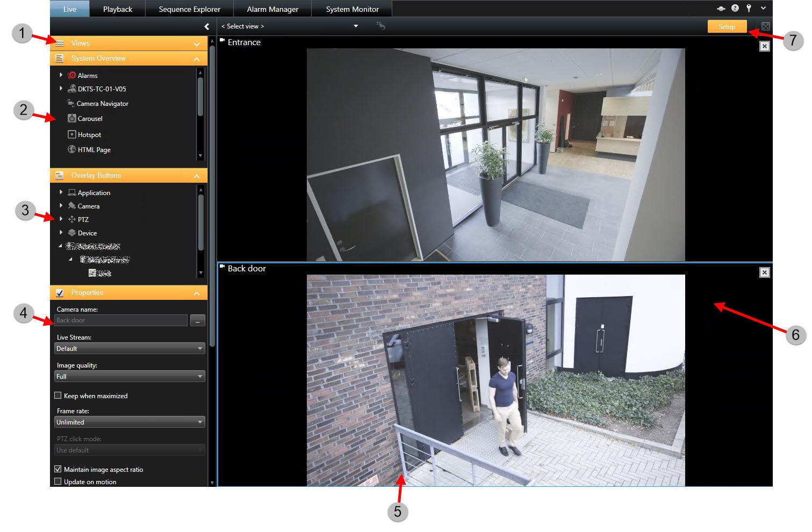
Task: Click the System Overview list scrollbar
Action: (200, 97)
